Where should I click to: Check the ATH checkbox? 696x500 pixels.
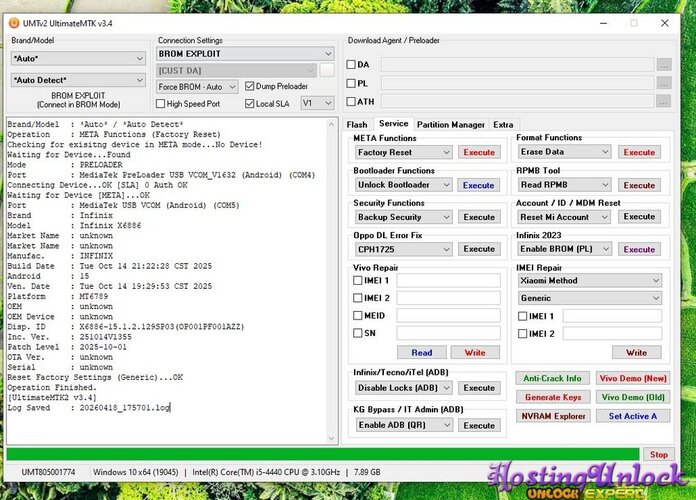tap(351, 102)
